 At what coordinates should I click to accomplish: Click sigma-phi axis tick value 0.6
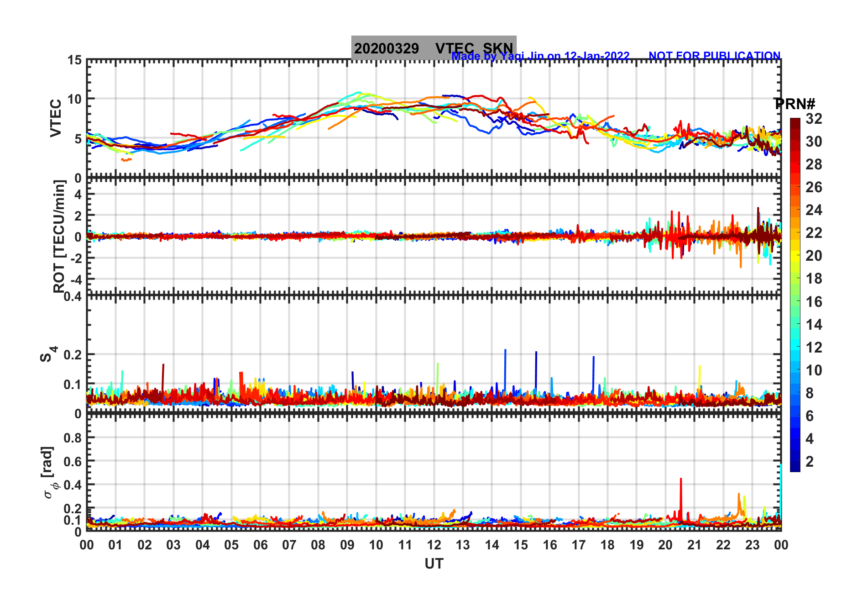click(73, 462)
